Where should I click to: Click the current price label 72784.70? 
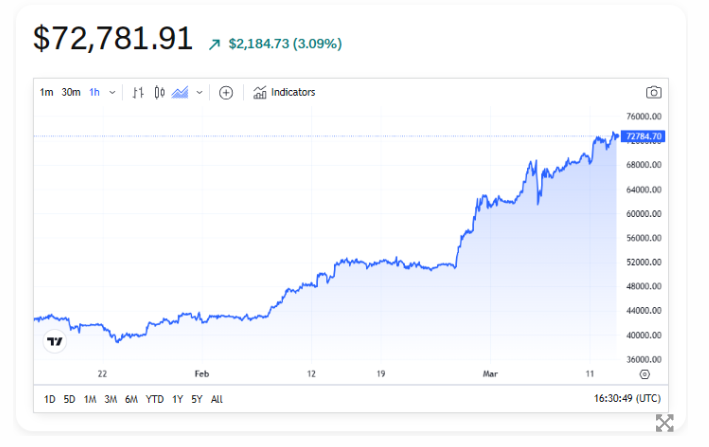[x=642, y=136]
